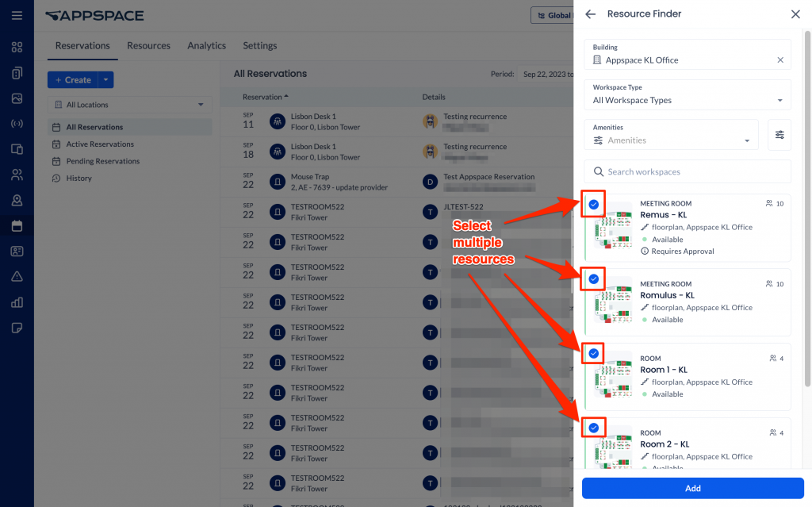
Task: Click the Room 2 - KL room name
Action: tap(665, 444)
